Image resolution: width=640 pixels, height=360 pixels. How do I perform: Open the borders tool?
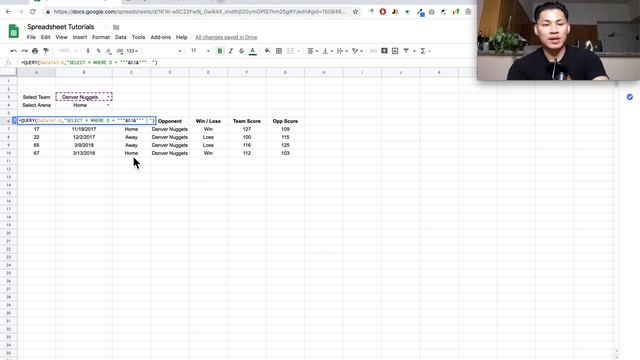[279, 51]
